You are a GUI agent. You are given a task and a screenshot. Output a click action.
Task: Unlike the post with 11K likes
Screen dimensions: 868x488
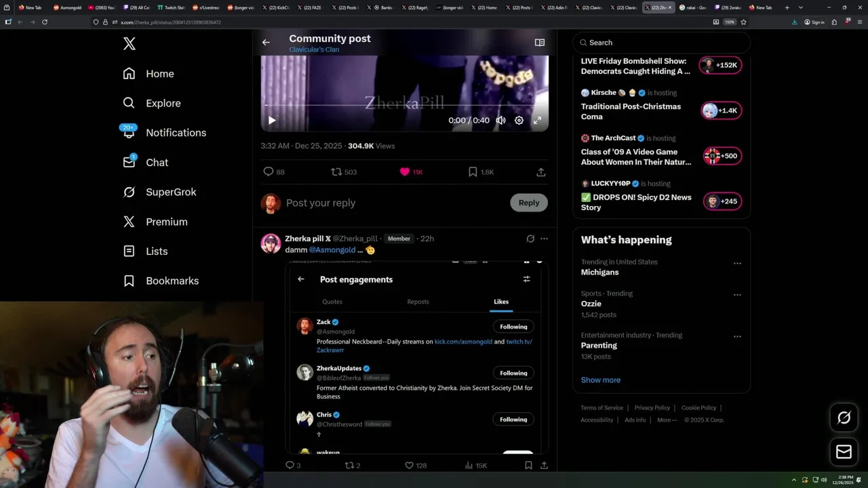coord(411,172)
